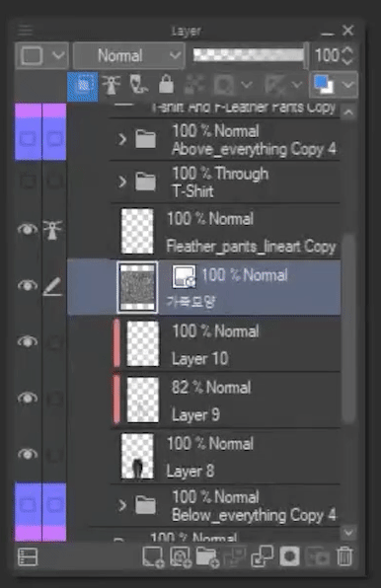Open the Layer panel hamburger menu

[25, 30]
